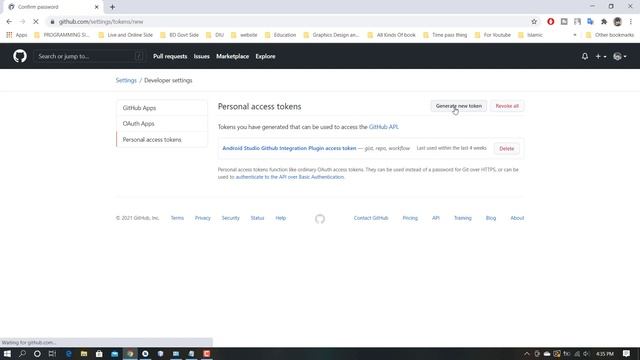Open the Chrome three-dot menu
This screenshot has height=360, width=640.
coord(631,22)
